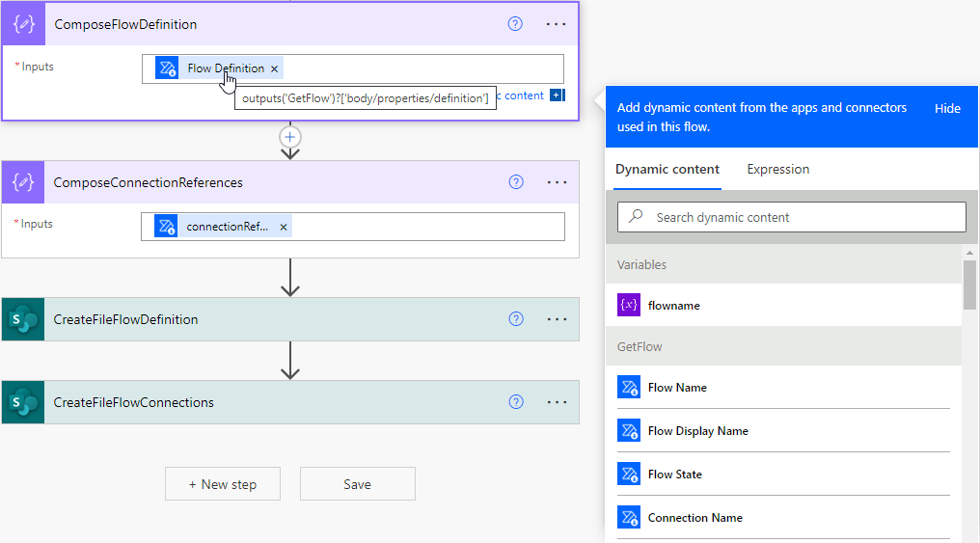
Task: Save the flow
Action: pos(357,484)
